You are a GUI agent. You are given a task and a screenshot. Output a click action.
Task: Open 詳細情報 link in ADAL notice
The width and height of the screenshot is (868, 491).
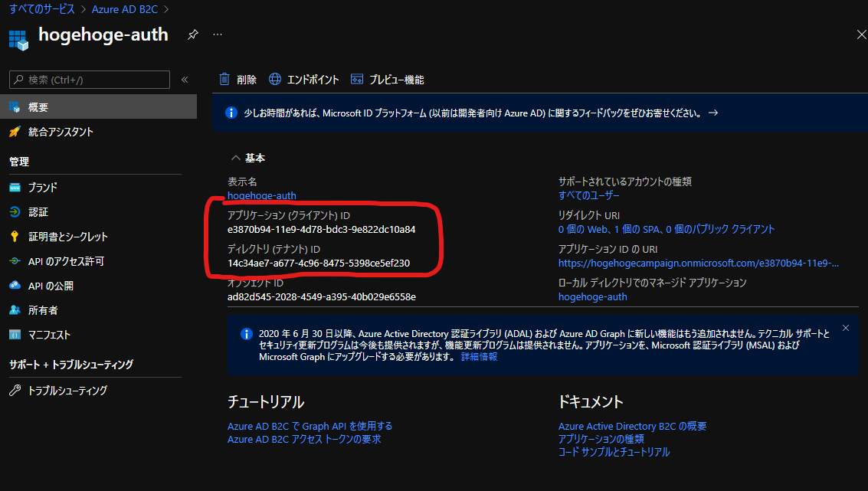479,357
